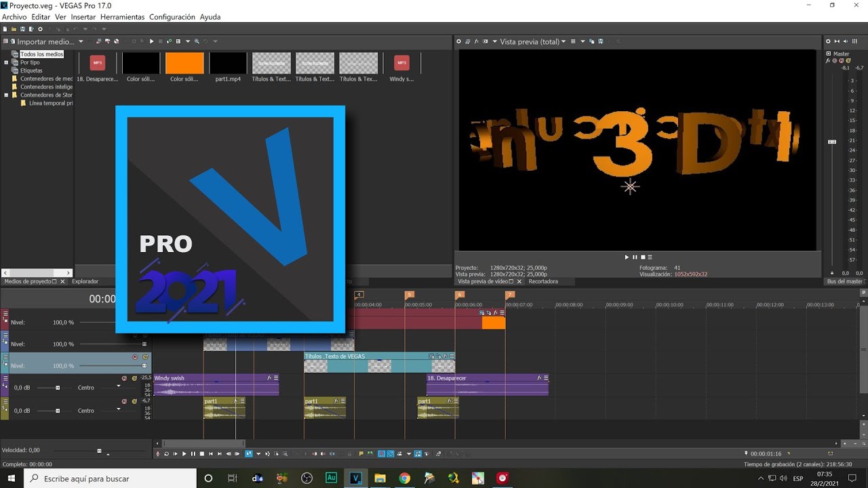Select the Etiquetas folder
The image size is (868, 488).
[31, 70]
